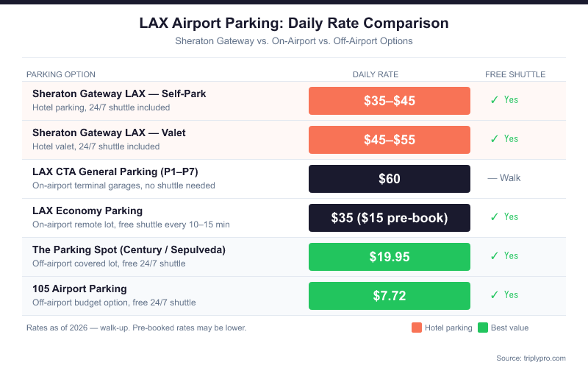Select the $7.72 rate bar

[x=390, y=296]
